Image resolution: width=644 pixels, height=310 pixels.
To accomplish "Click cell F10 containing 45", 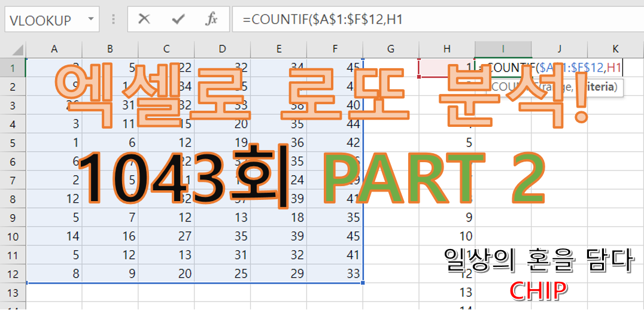I will 335,236.
